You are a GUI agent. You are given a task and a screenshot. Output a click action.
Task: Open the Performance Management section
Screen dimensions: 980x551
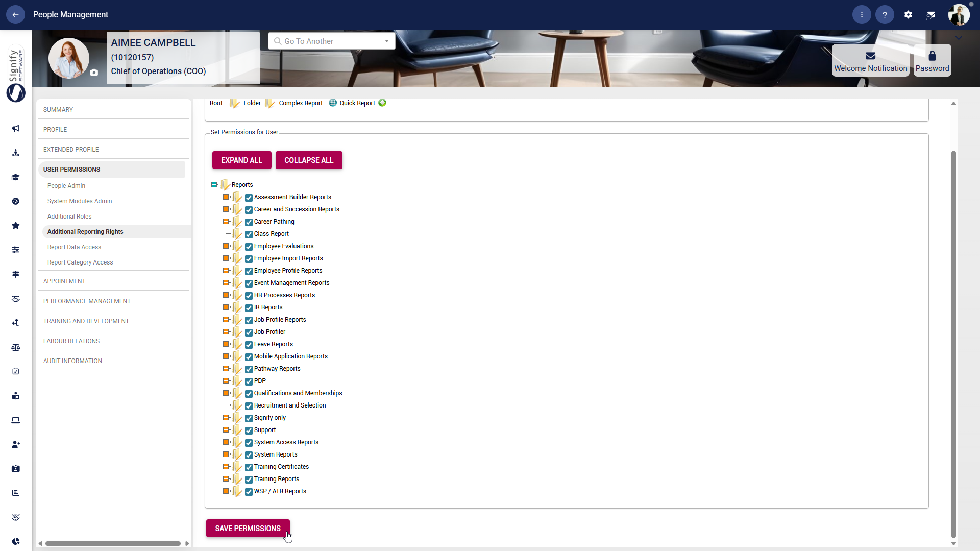pos(87,301)
